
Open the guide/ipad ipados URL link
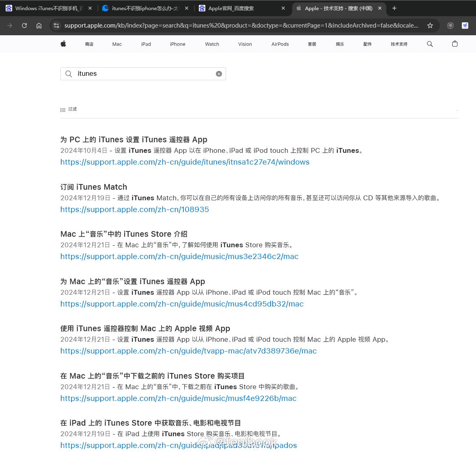[179, 446]
